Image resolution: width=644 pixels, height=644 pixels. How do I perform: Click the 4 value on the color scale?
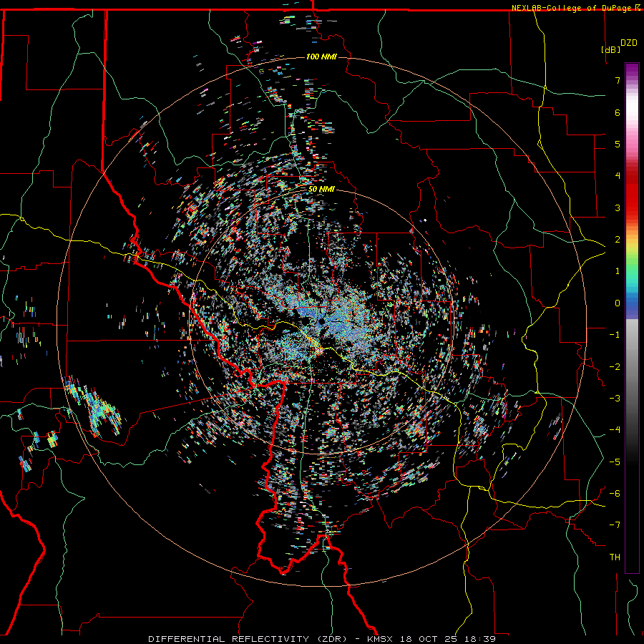pyautogui.click(x=618, y=176)
